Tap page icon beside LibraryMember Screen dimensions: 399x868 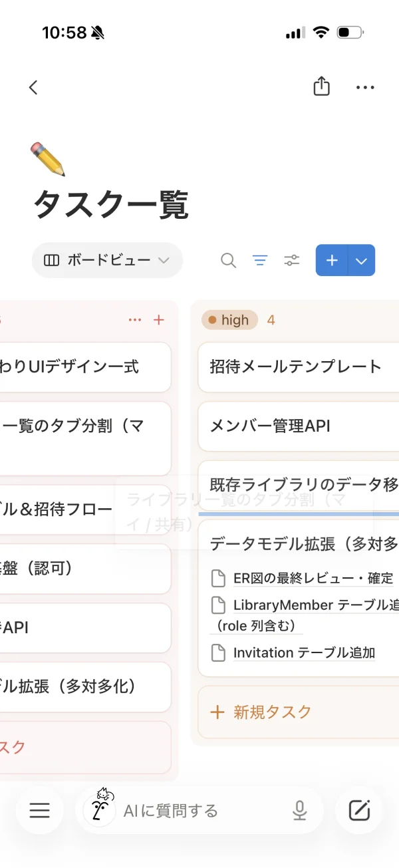pyautogui.click(x=218, y=605)
